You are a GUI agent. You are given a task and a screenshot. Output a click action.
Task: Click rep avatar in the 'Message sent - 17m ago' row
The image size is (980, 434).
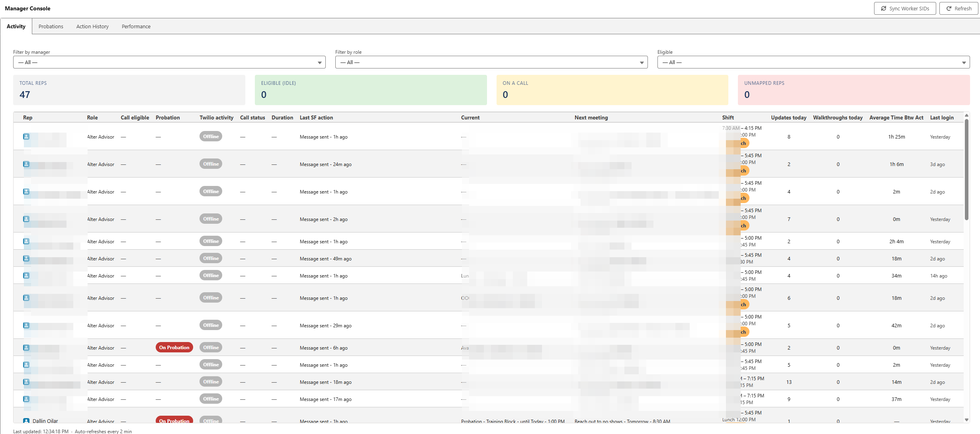pos(26,399)
